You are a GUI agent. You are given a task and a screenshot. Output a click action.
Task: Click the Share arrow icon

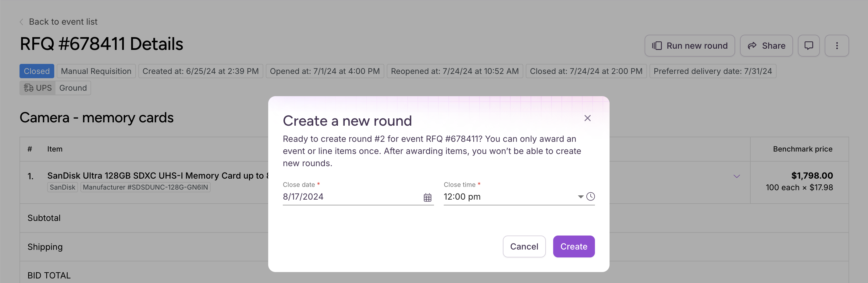pos(752,46)
